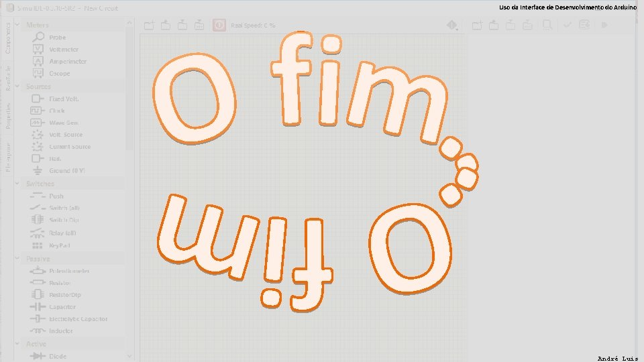Select the Capacitor component
This screenshot has height=362, width=644.
click(x=62, y=306)
